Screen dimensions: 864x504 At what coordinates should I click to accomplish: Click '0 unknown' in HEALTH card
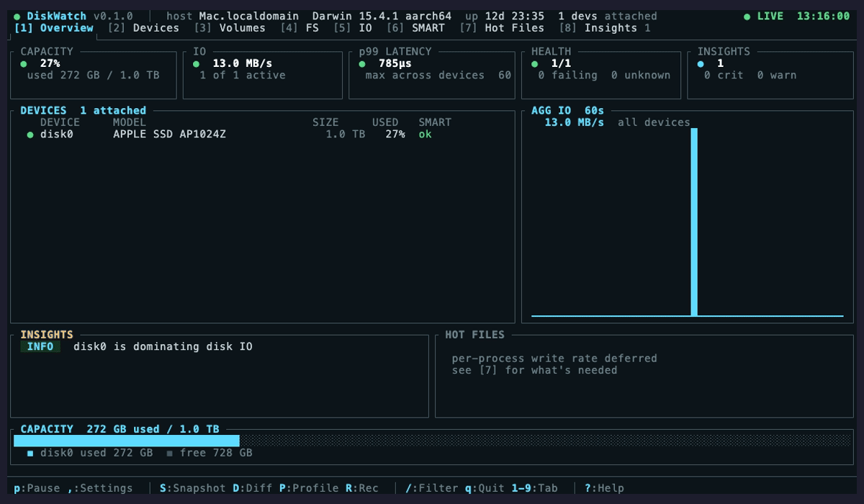(x=641, y=76)
